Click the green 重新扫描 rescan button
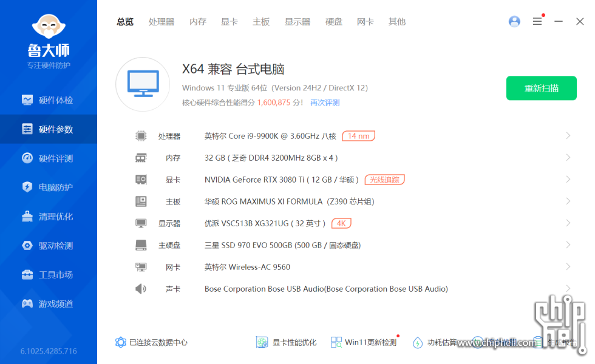 pyautogui.click(x=542, y=89)
